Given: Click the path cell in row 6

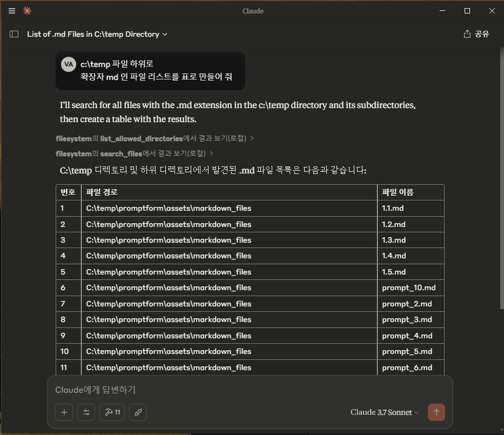Looking at the screenshot, I should click(x=229, y=288).
